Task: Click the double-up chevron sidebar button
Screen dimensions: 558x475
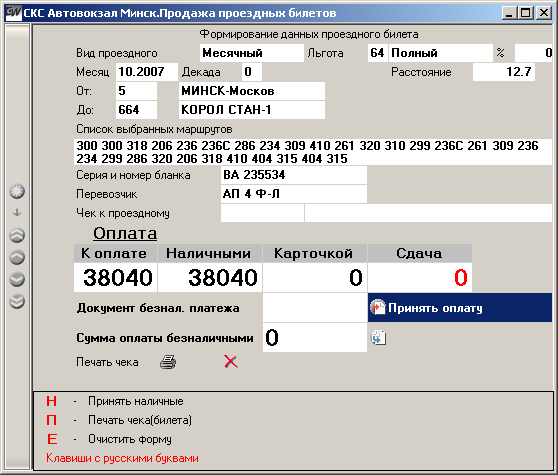Action: (17, 235)
